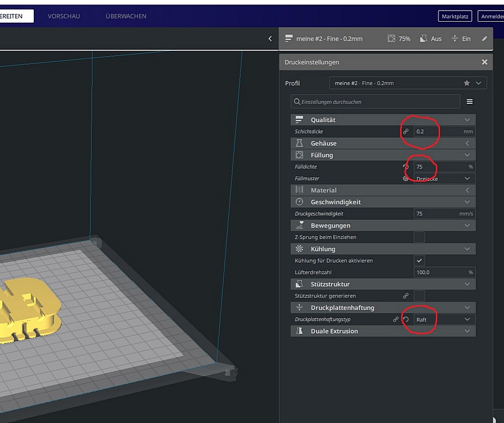Expand the Duale Extrusion section chevron
Screen dimensions: 504x423
click(x=467, y=331)
